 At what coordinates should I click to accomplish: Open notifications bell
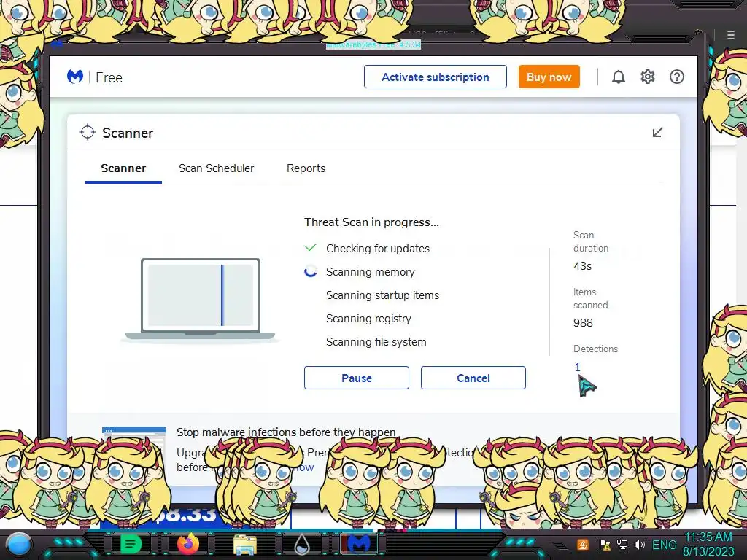619,77
